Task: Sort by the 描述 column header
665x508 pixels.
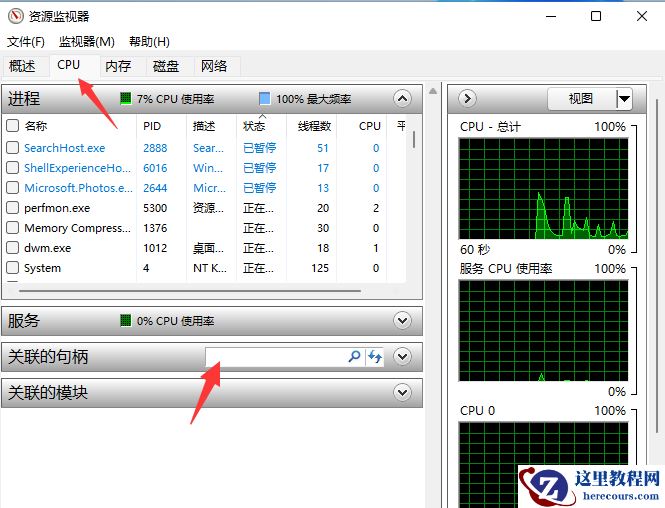Action: click(x=204, y=126)
